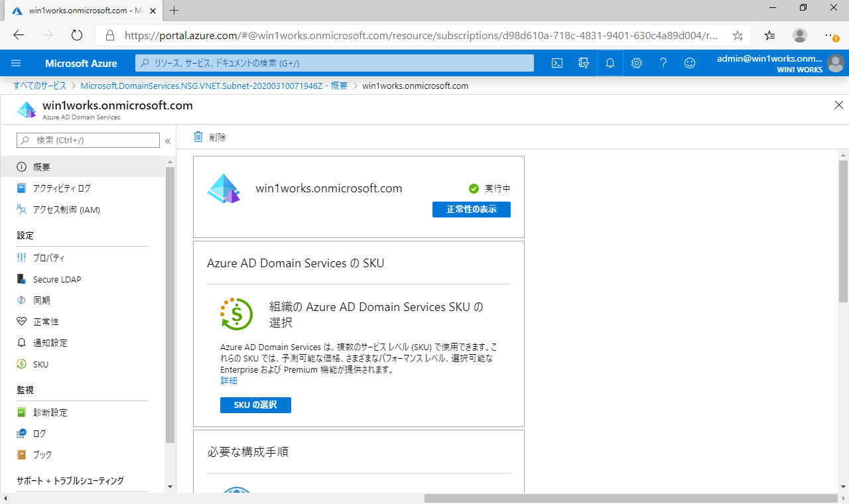Click the favorite star in address bar
This screenshot has width=849, height=504.
click(x=738, y=35)
